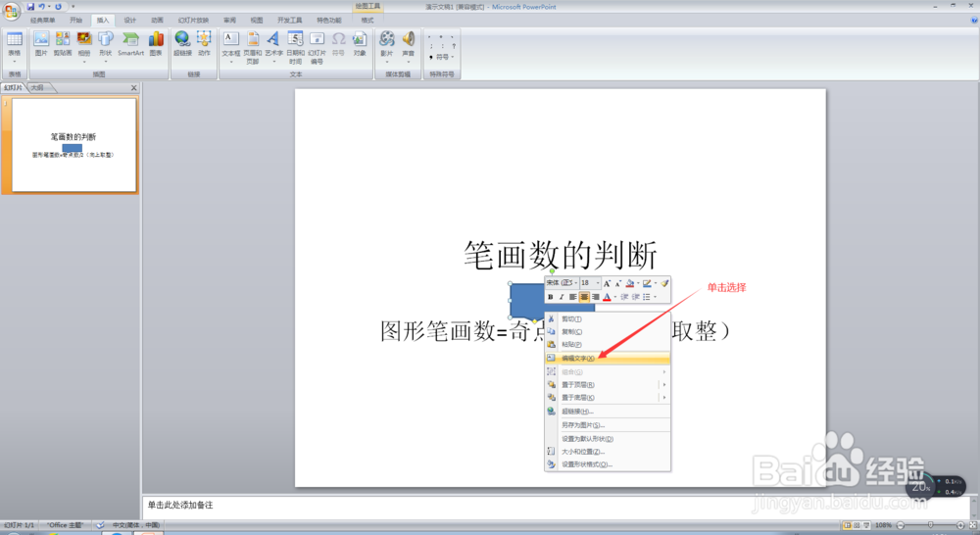Choose 复制(C) in context menu

(x=608, y=332)
